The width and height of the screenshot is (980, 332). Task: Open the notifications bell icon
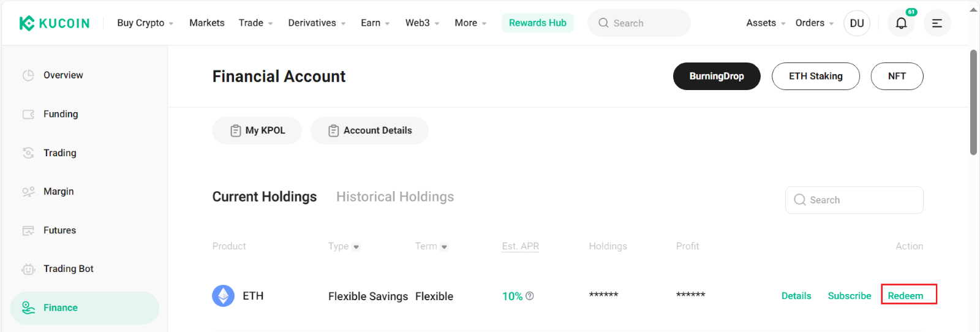click(x=901, y=23)
